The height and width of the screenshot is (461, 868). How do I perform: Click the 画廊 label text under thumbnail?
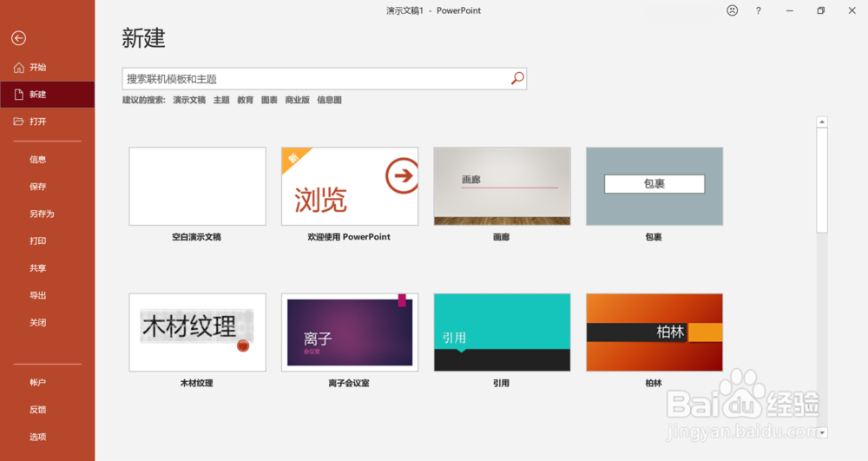point(502,237)
